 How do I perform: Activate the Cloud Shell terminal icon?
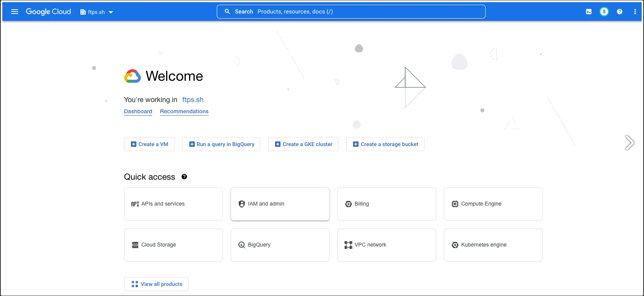pos(589,12)
